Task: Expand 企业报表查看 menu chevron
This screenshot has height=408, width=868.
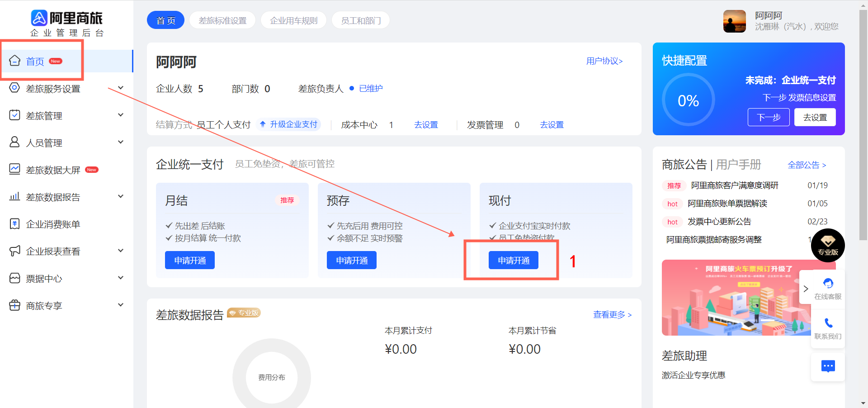Action: [x=121, y=251]
